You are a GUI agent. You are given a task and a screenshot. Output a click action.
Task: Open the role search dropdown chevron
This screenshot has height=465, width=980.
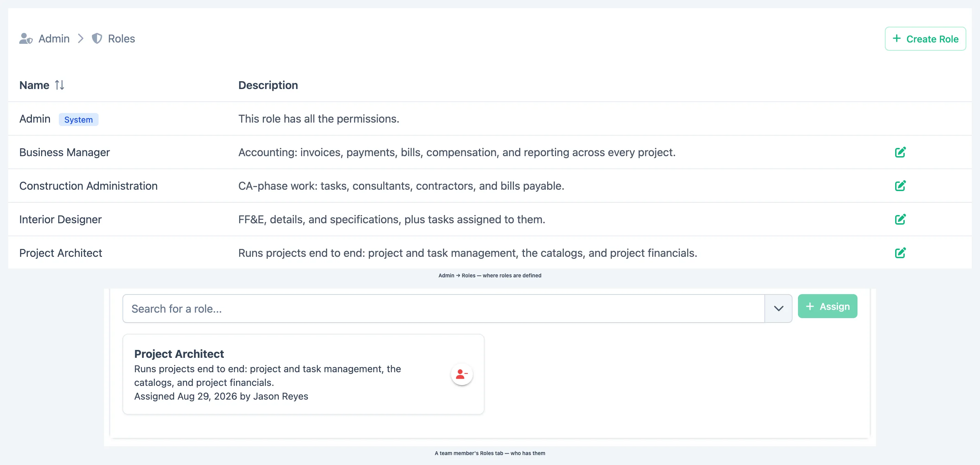pyautogui.click(x=778, y=309)
